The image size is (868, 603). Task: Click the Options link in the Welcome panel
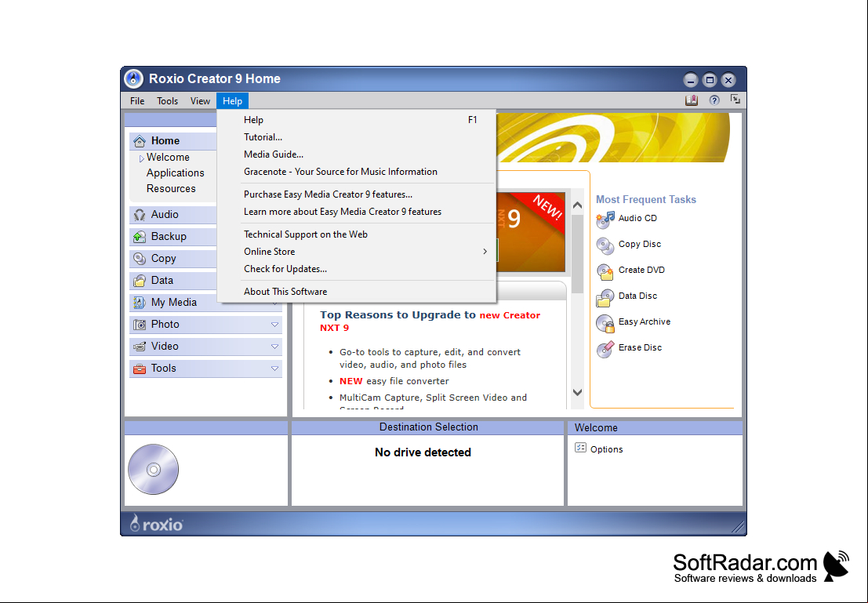click(x=606, y=449)
